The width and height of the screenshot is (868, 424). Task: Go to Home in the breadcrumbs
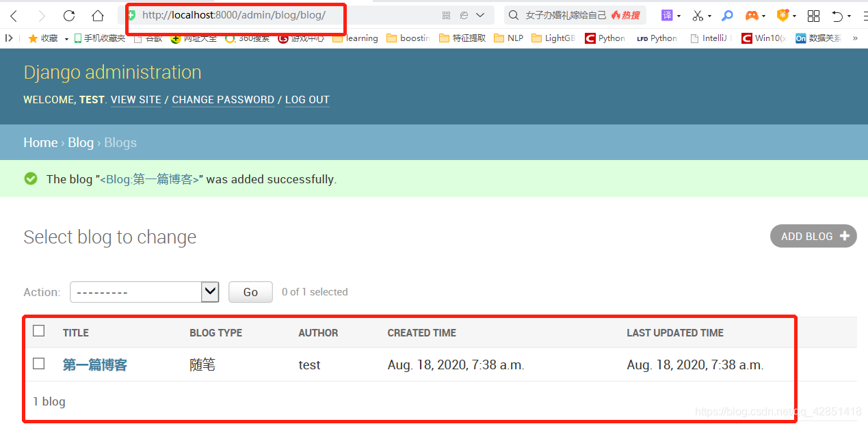click(x=40, y=142)
